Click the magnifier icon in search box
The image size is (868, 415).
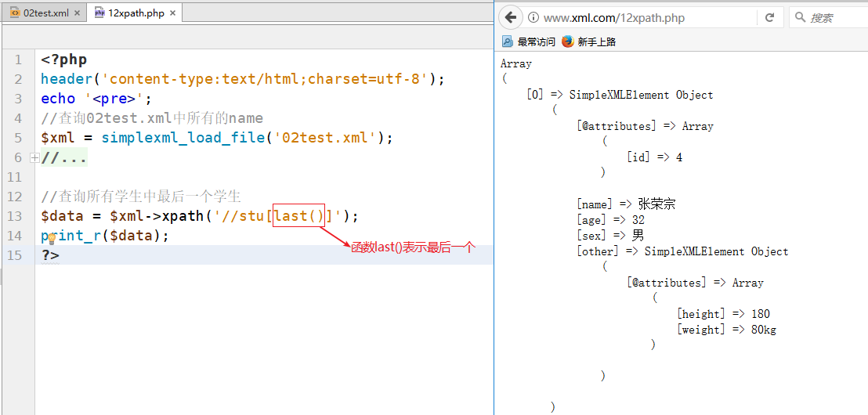pos(800,17)
